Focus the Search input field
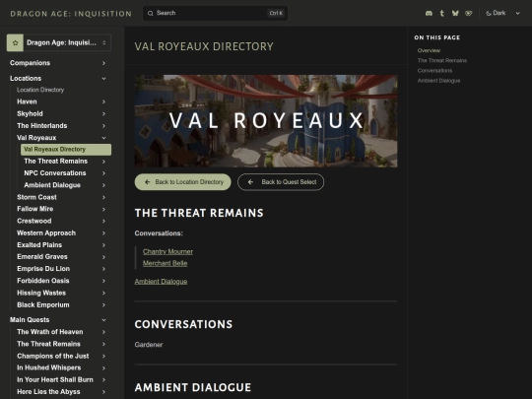Image resolution: width=532 pixels, height=399 pixels. click(x=215, y=13)
